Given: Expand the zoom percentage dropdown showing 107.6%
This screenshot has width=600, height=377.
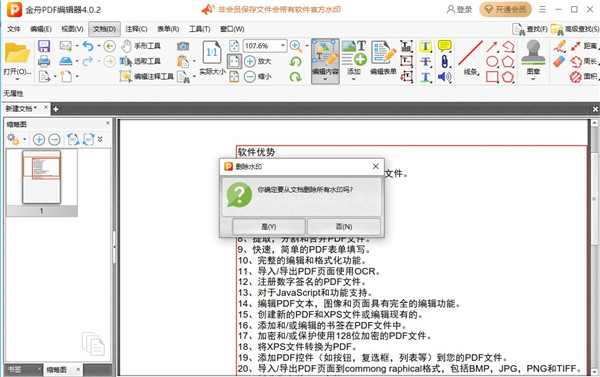Looking at the screenshot, I should click(x=283, y=46).
